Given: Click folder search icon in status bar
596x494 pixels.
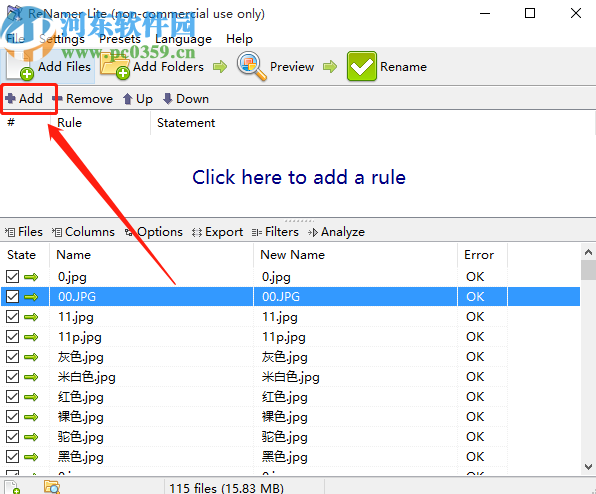Looking at the screenshot, I should [x=52, y=487].
